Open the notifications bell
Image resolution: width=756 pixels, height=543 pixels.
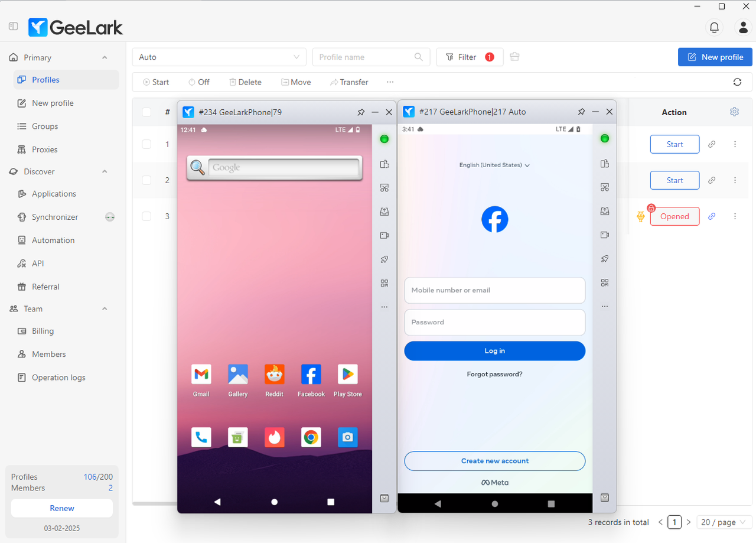point(714,27)
